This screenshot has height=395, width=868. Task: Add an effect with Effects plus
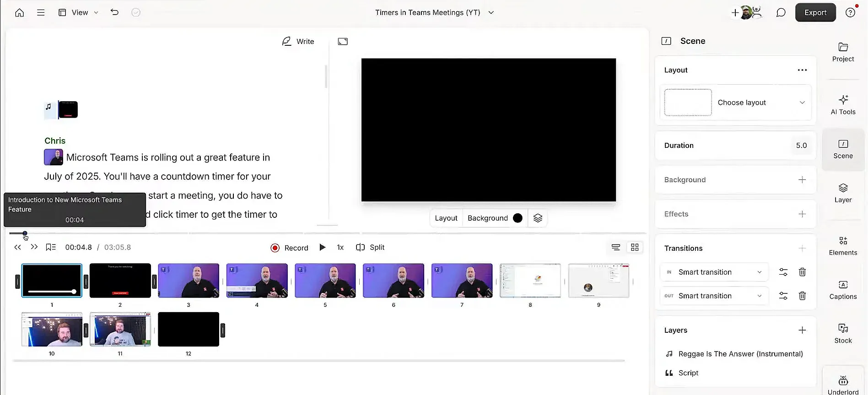(x=802, y=214)
